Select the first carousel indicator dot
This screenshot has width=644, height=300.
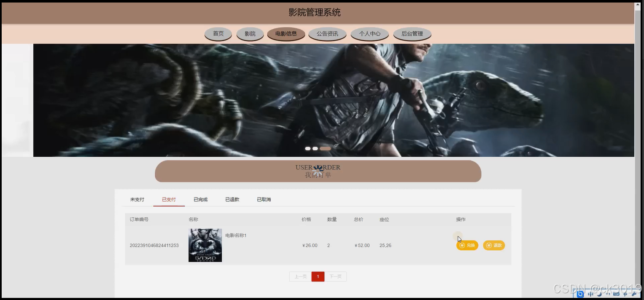308,148
